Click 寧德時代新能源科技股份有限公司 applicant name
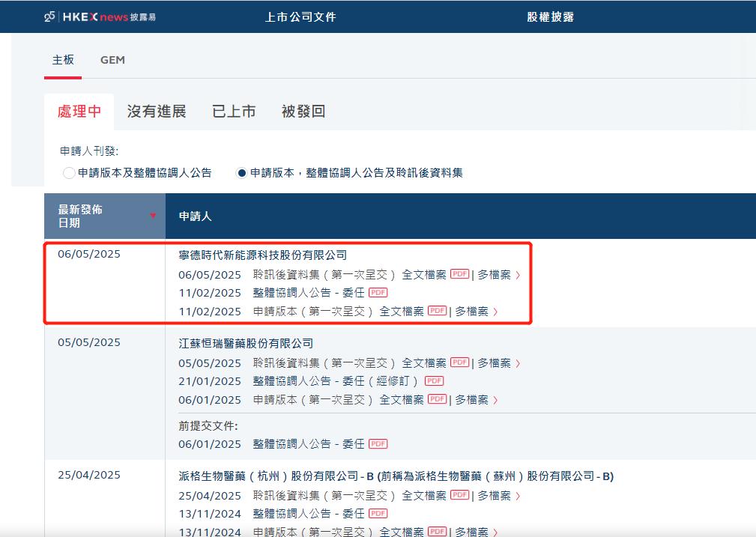 pyautogui.click(x=263, y=255)
